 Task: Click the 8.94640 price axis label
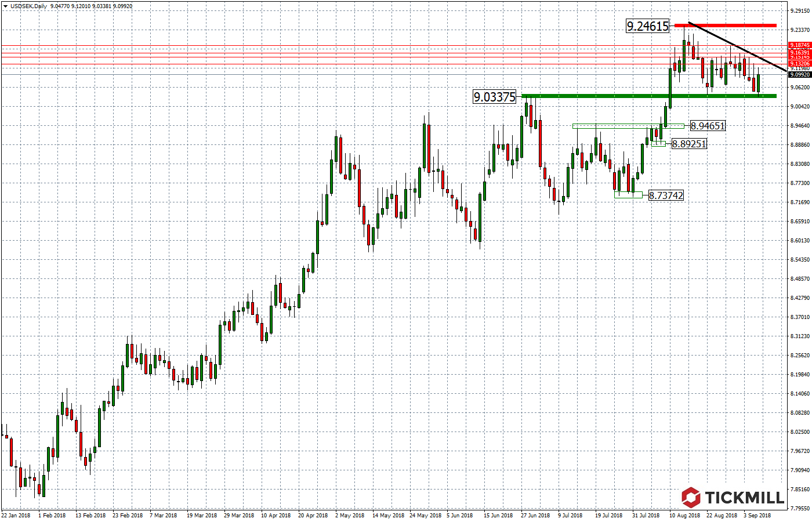pos(800,125)
